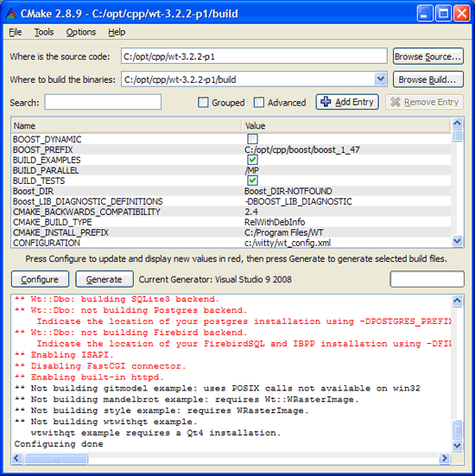Click the 'Configuring done' log line
Image resolution: width=475 pixels, height=476 pixels.
pos(59,444)
